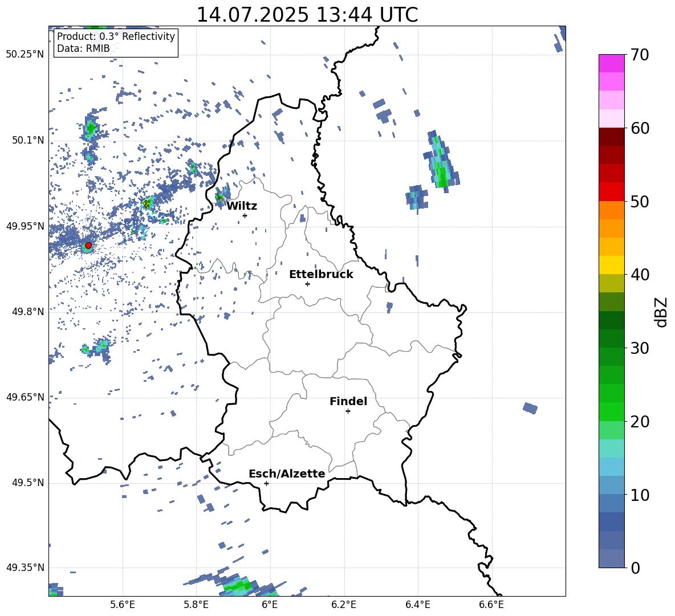The width and height of the screenshot is (675, 616).
Task: Click the 49.8°N latitude label
Action: [x=28, y=312]
